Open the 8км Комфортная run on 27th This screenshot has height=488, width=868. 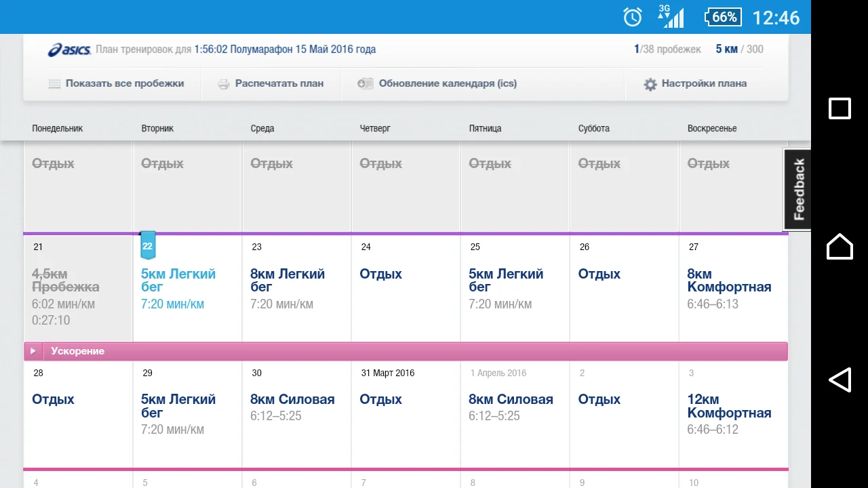(729, 281)
